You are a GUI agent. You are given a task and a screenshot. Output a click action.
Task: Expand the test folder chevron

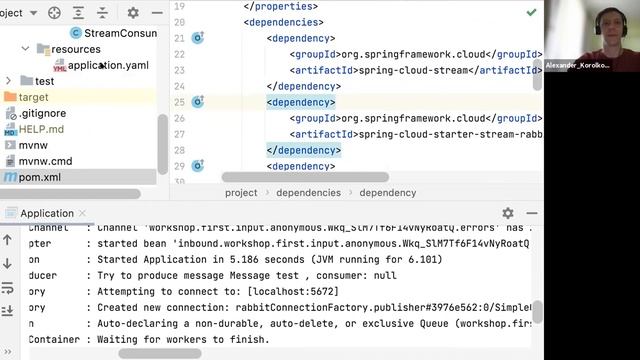tap(8, 81)
